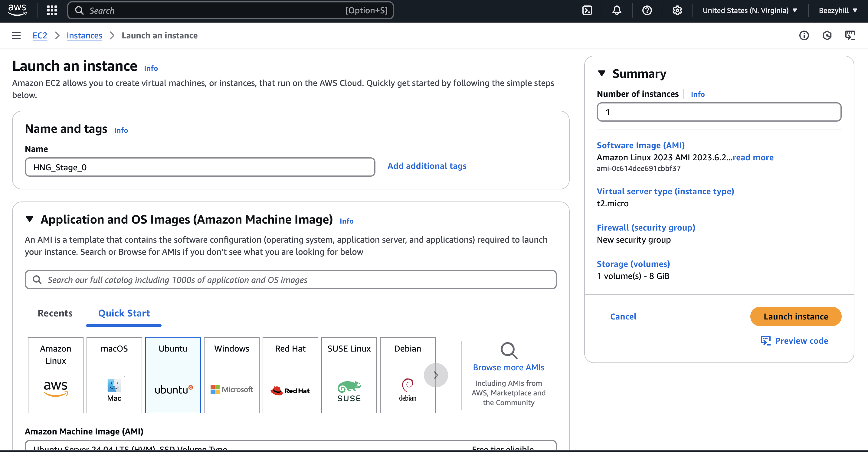Open the settings gear in top bar
868x452 pixels.
677,11
